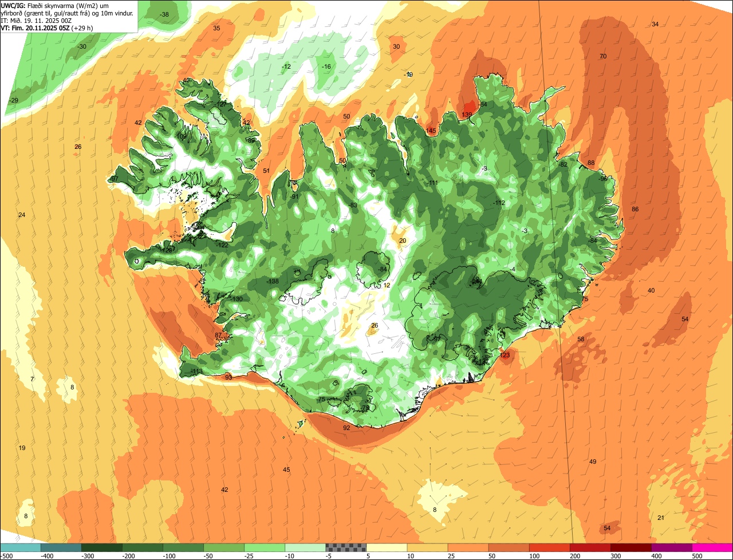Click the -83 flux value

pos(353,205)
